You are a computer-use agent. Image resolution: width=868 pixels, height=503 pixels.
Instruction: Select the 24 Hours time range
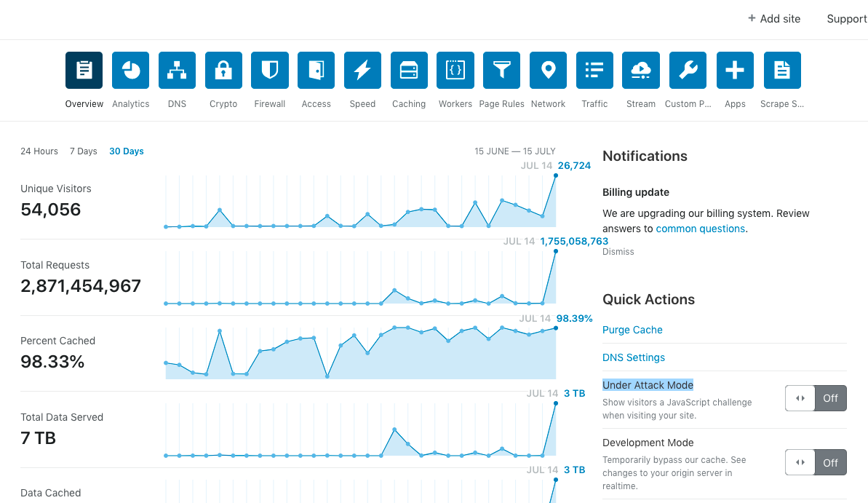click(x=39, y=151)
